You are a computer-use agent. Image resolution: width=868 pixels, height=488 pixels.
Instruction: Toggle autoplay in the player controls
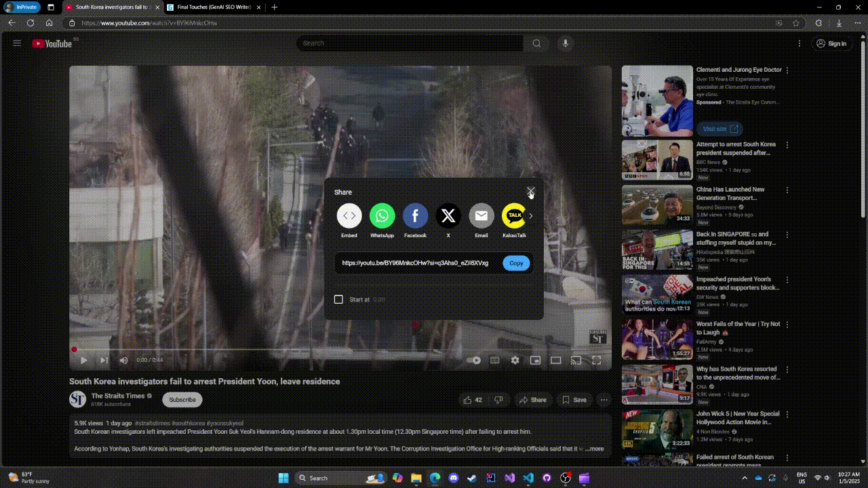pyautogui.click(x=473, y=360)
